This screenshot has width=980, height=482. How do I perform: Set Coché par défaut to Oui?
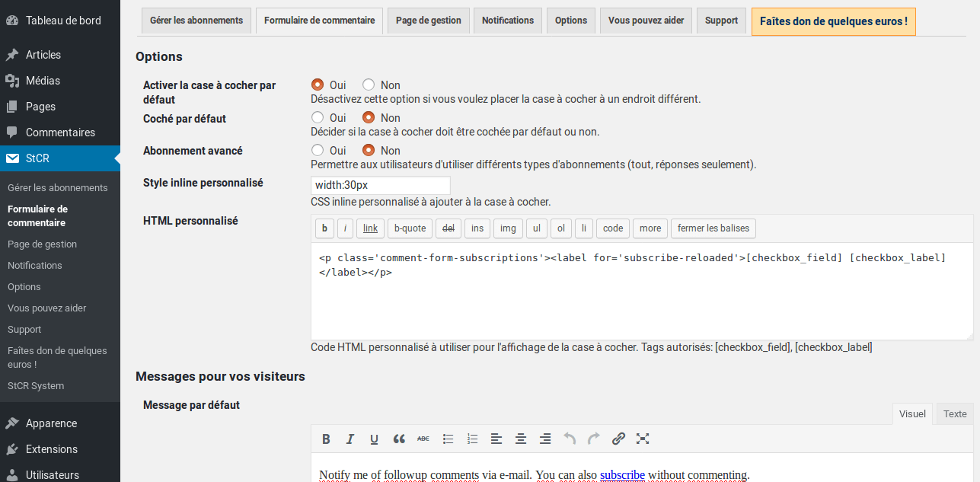pos(317,117)
